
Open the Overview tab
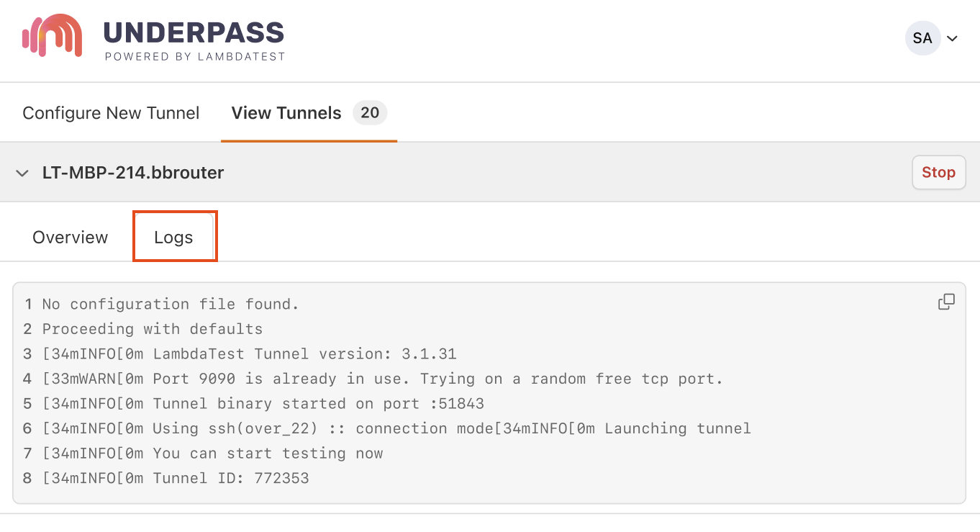(x=71, y=237)
